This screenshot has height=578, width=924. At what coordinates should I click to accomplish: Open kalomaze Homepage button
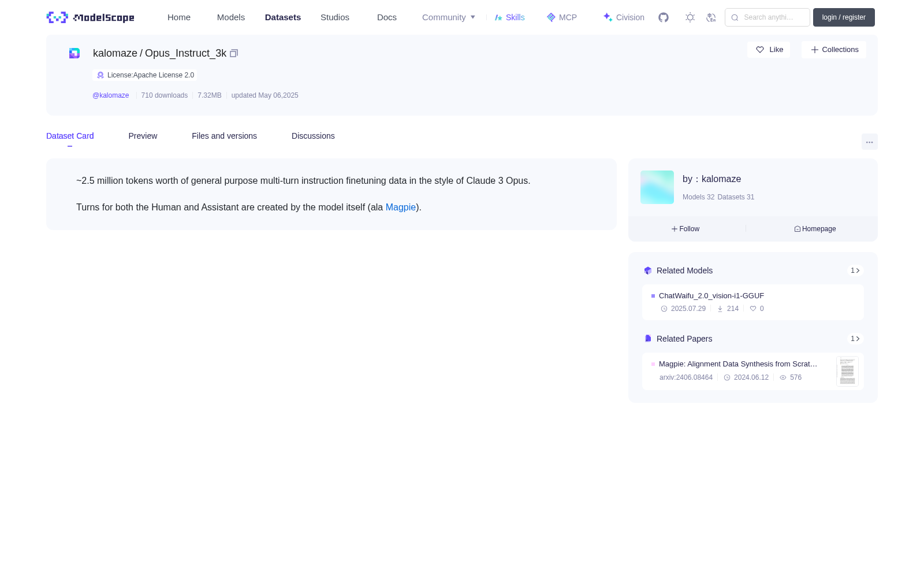pos(815,229)
